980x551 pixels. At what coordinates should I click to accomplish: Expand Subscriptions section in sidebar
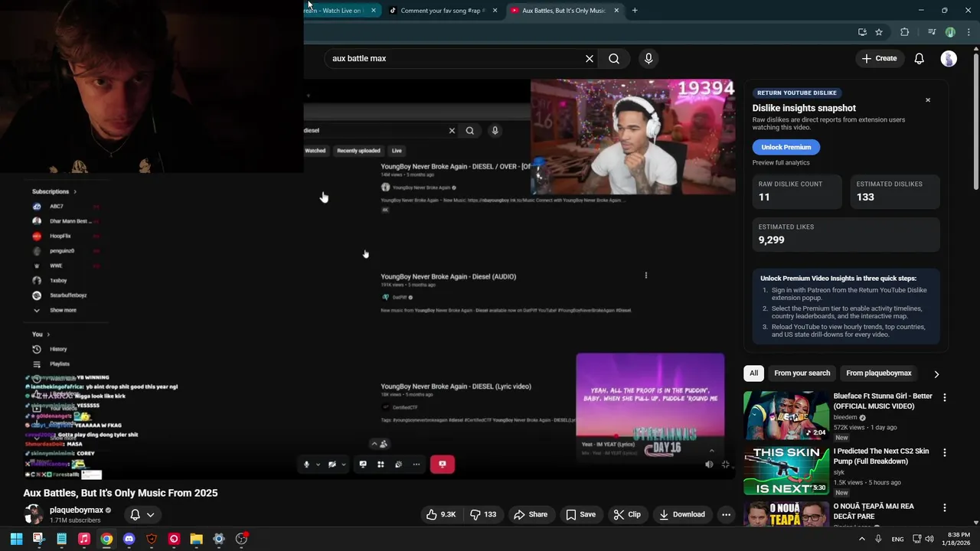54,191
